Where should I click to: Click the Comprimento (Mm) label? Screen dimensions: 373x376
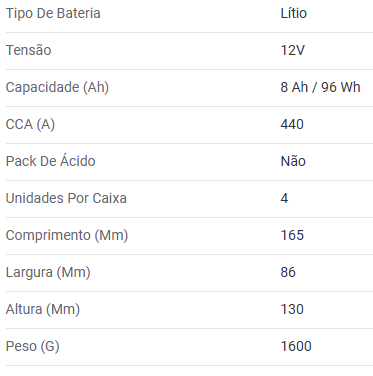pyautogui.click(x=67, y=236)
